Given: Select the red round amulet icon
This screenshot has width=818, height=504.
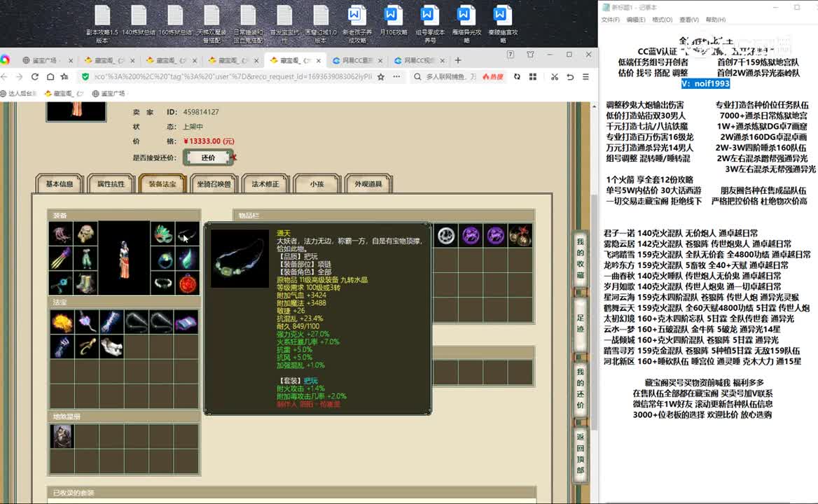Looking at the screenshot, I should coord(187,283).
